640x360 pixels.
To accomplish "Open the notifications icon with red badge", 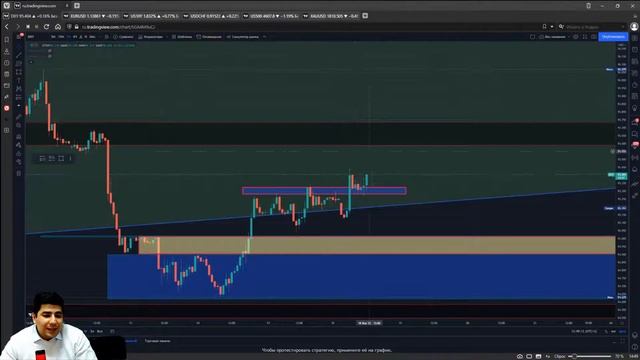I will tap(635, 122).
